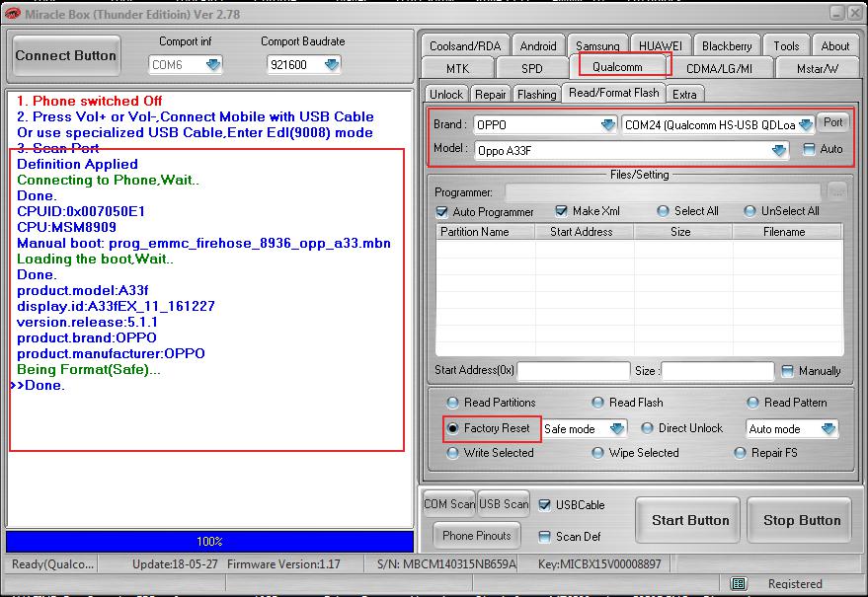
Task: Select the Qualcomm tab
Action: coord(617,66)
